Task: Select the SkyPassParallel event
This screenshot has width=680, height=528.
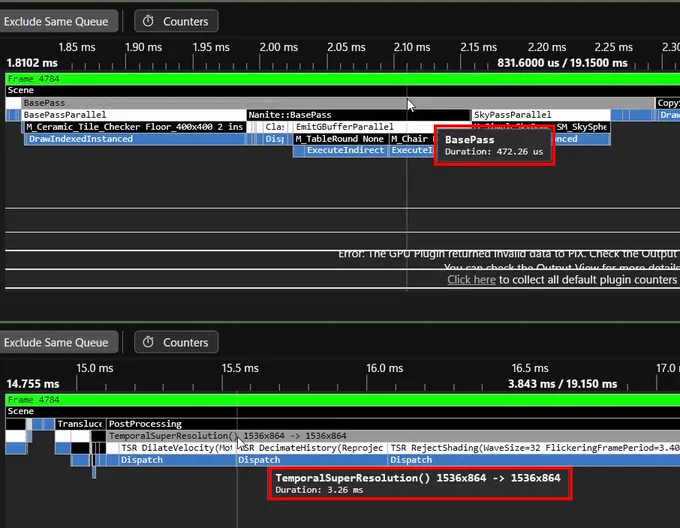Action: (541, 115)
